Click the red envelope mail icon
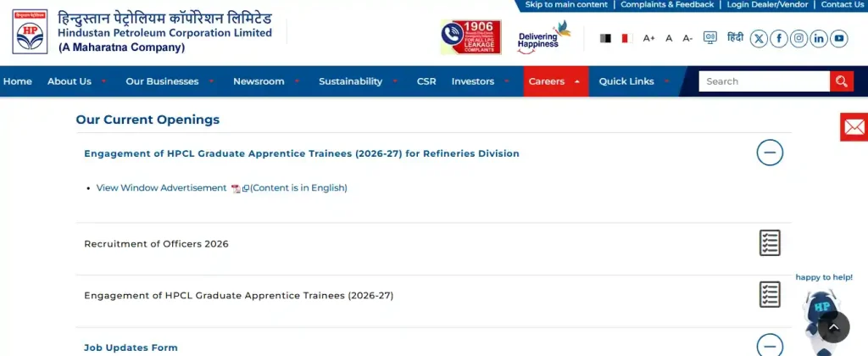This screenshot has height=356, width=868. click(x=854, y=127)
